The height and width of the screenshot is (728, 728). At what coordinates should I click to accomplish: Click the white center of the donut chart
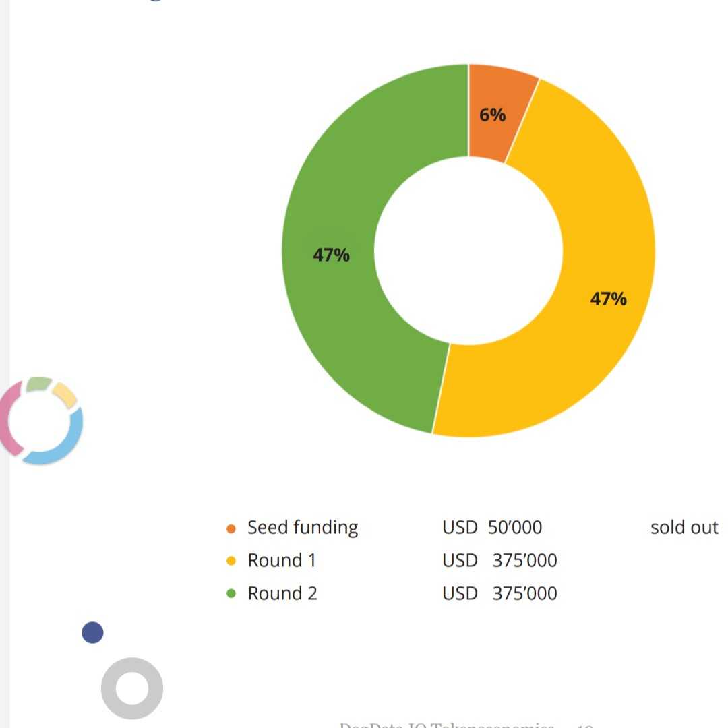pyautogui.click(x=468, y=251)
